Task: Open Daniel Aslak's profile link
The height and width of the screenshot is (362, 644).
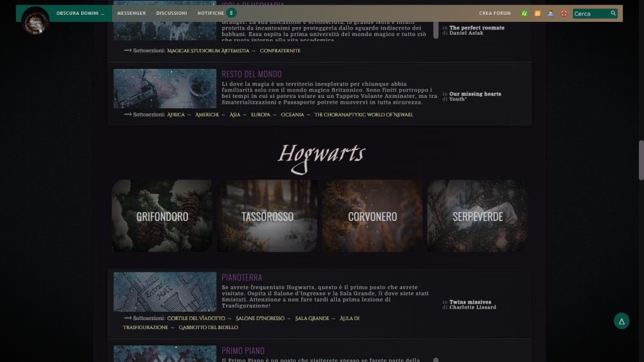Action: click(x=466, y=33)
